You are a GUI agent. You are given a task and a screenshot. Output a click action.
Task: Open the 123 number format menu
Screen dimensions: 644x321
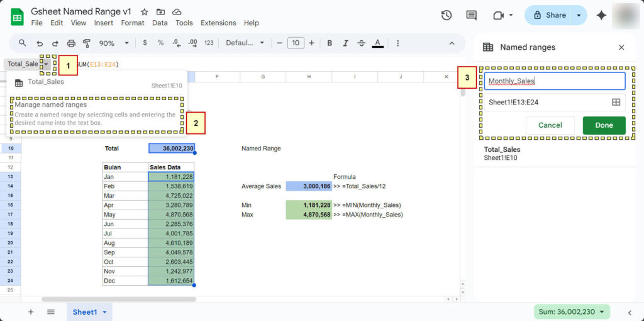click(209, 43)
